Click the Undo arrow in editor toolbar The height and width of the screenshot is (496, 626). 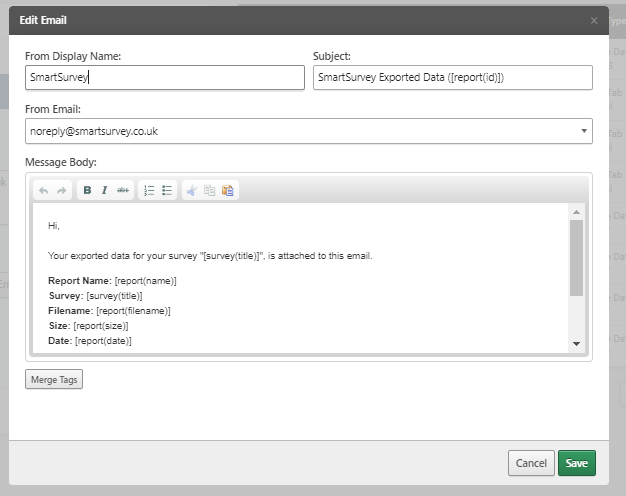[x=43, y=190]
